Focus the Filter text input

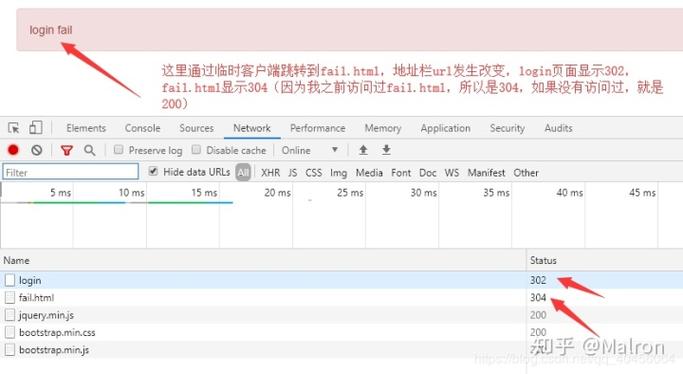[x=71, y=172]
